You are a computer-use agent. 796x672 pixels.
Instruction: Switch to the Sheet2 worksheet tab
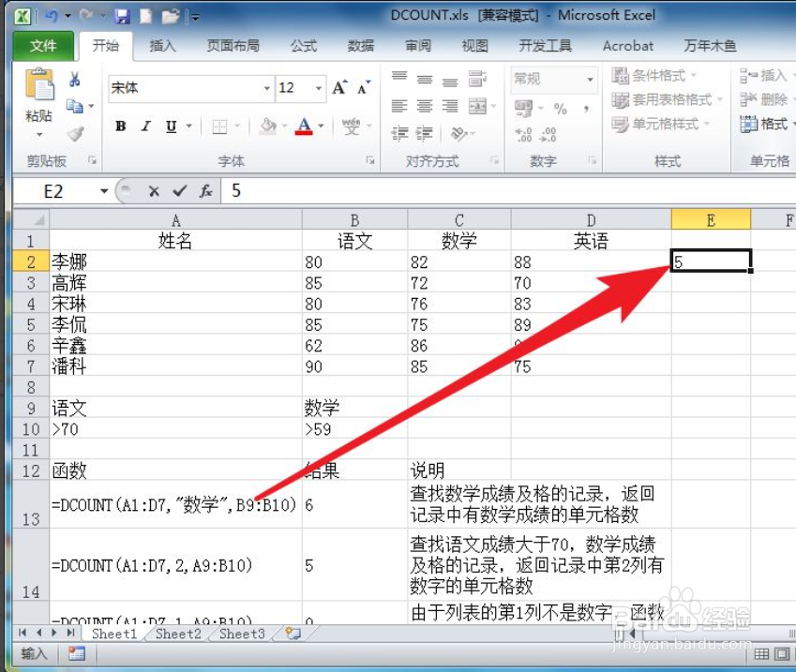click(176, 634)
